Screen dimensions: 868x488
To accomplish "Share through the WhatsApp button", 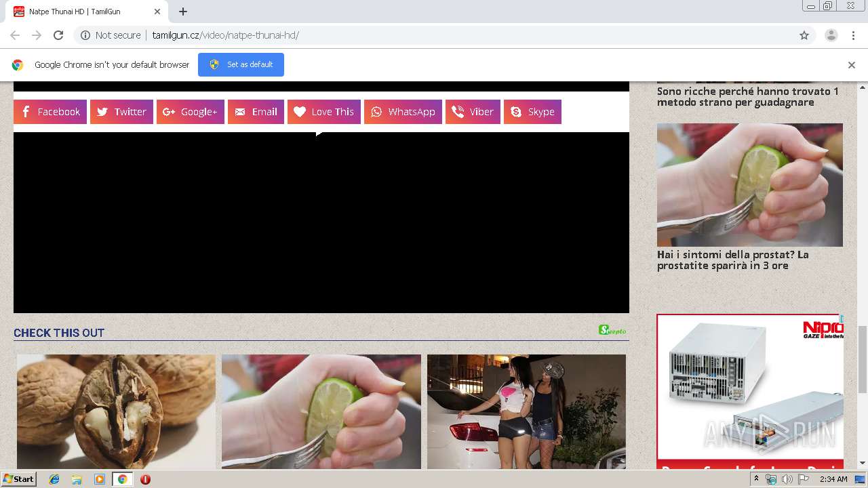I will (x=403, y=112).
